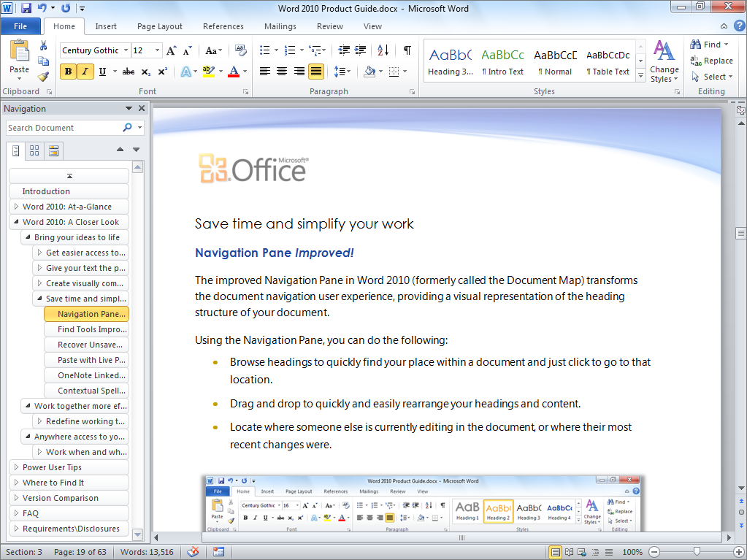This screenshot has width=747, height=560.
Task: Click the Grow Font icon
Action: (x=172, y=50)
